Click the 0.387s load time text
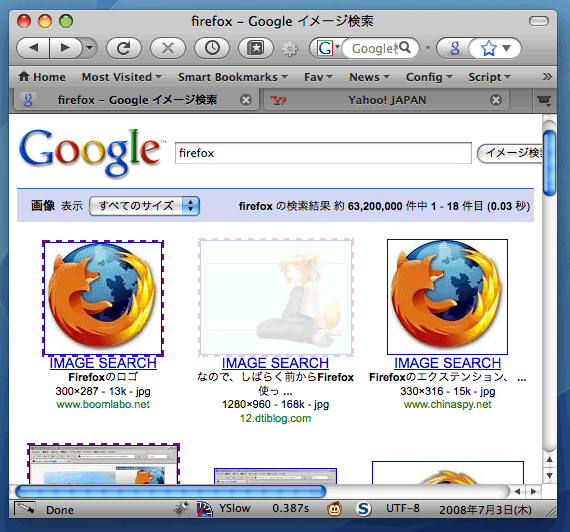570x532 pixels. pos(290,508)
